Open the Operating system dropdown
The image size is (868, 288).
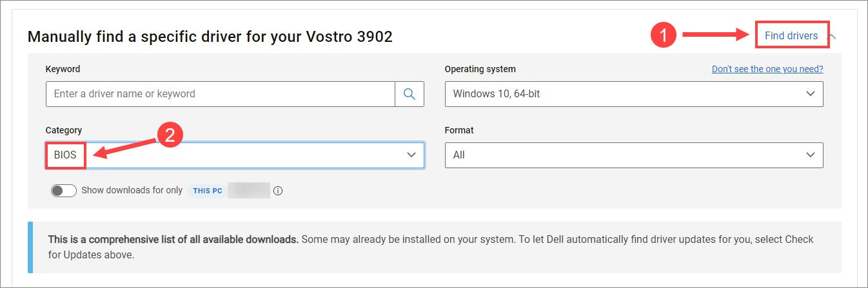click(633, 94)
